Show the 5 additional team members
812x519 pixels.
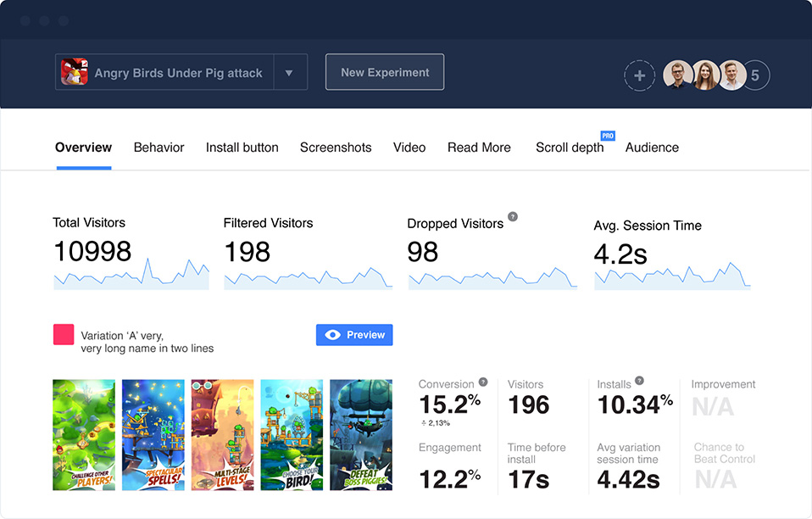[756, 75]
